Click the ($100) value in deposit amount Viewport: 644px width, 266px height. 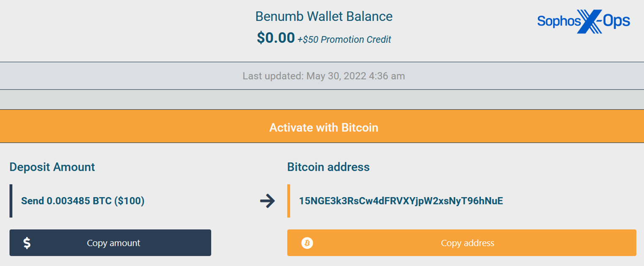click(129, 201)
